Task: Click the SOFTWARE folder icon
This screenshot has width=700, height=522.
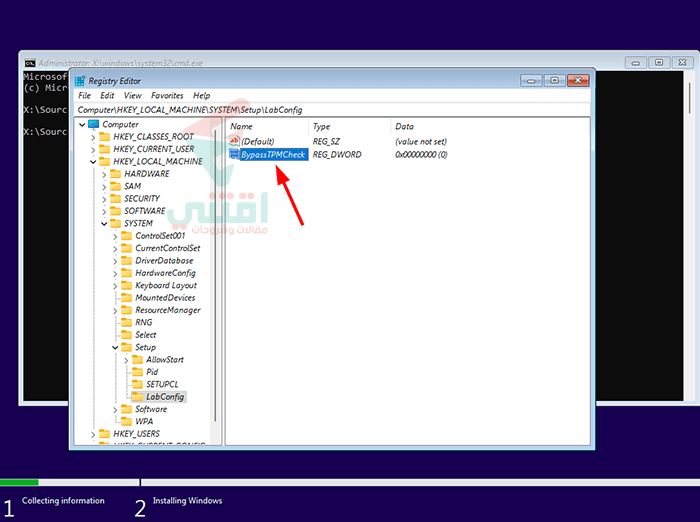Action: 116,211
